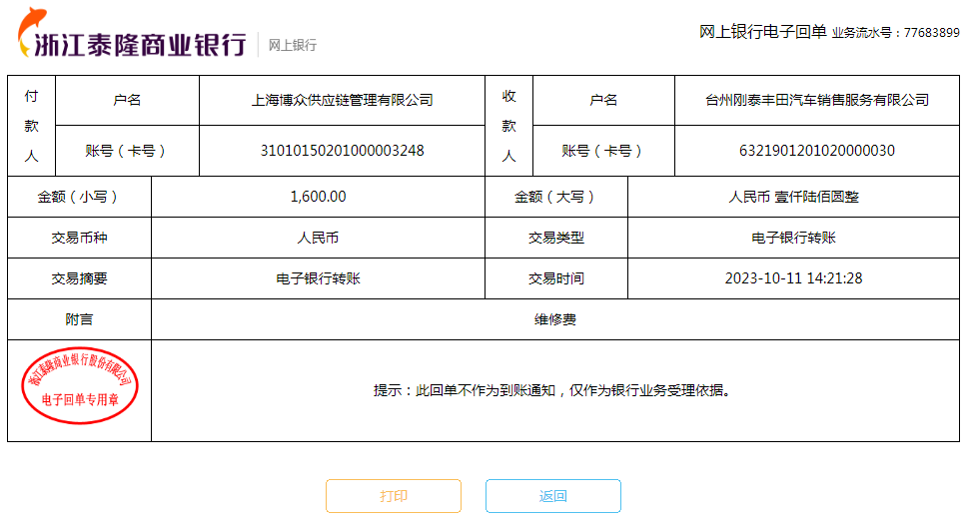This screenshot has width=980, height=522.
Task: Click the Zhejiang Tailong Bank fish logo
Action: tap(31, 28)
